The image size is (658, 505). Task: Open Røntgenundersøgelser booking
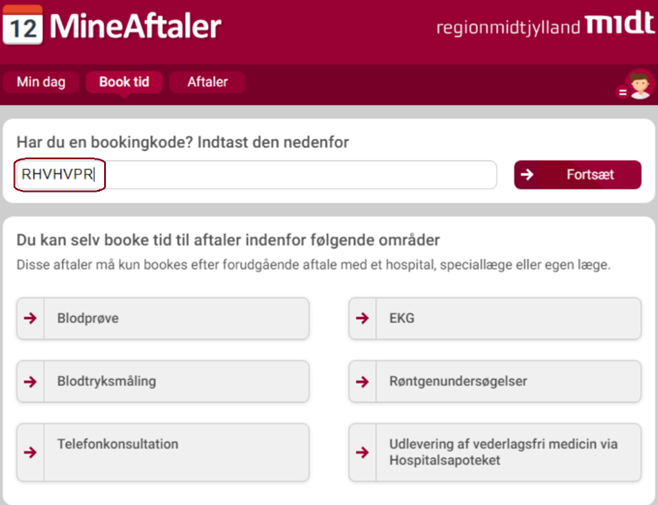pos(507,381)
